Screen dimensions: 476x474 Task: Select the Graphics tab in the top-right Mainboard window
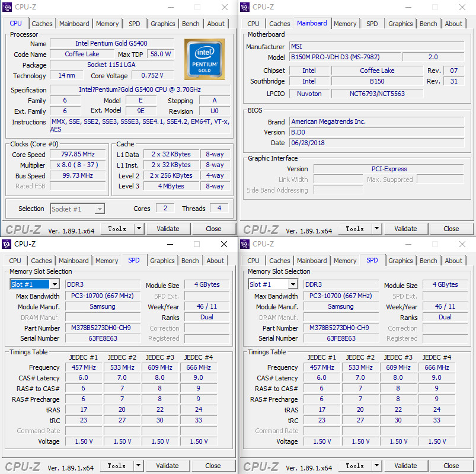coord(400,24)
